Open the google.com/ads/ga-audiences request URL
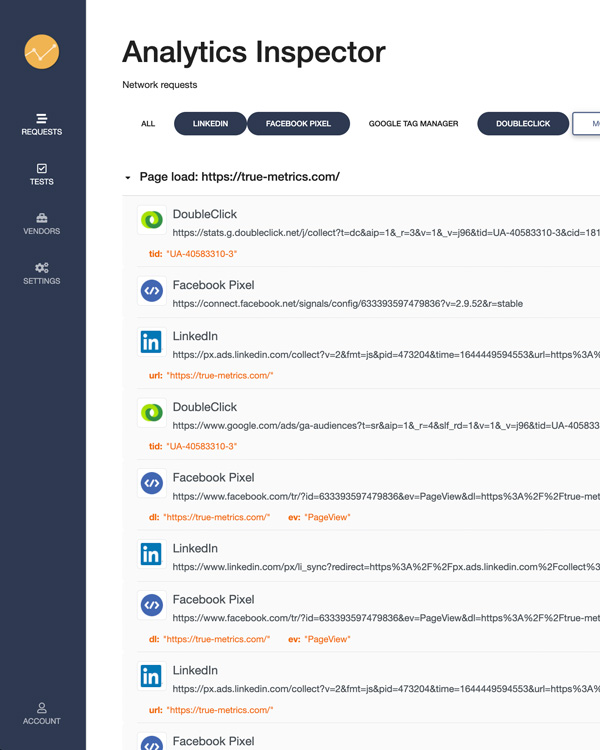 (386, 425)
